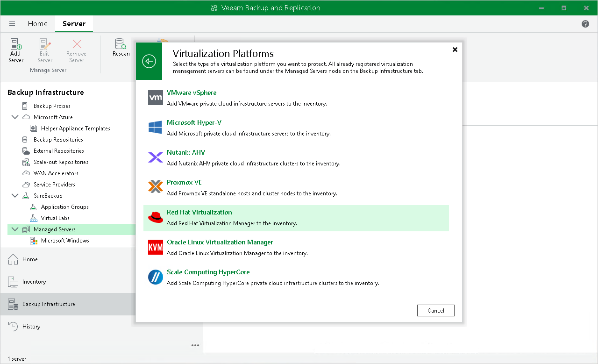This screenshot has width=598, height=364.
Task: Click the External Repositories icon
Action: 26,151
